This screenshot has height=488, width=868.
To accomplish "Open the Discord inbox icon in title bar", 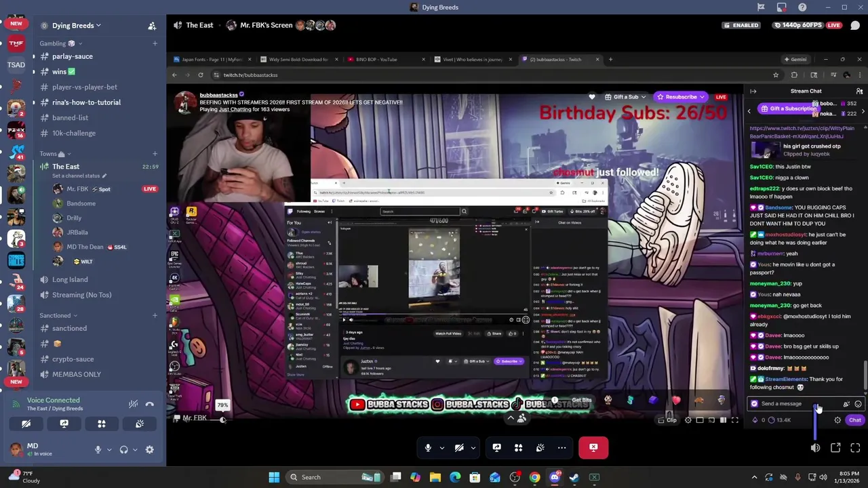I will pyautogui.click(x=781, y=7).
